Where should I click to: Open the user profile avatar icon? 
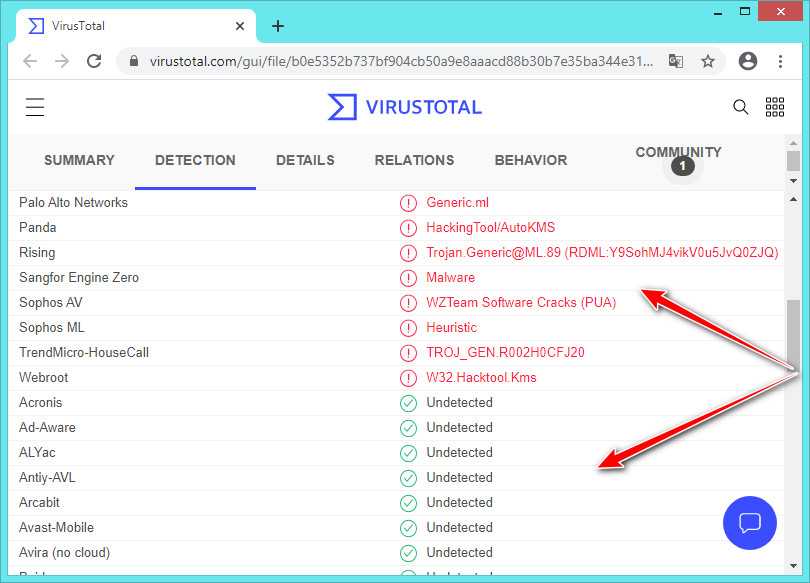[x=747, y=61]
